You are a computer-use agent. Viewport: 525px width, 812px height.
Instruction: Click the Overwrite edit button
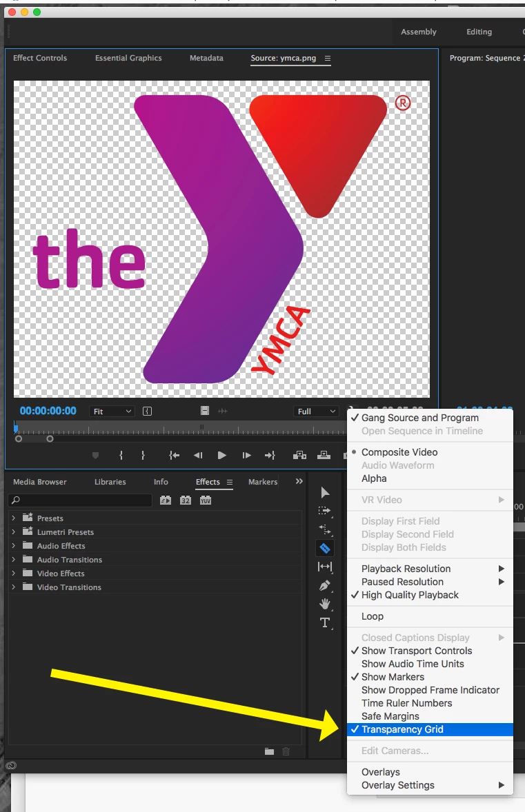coord(324,455)
